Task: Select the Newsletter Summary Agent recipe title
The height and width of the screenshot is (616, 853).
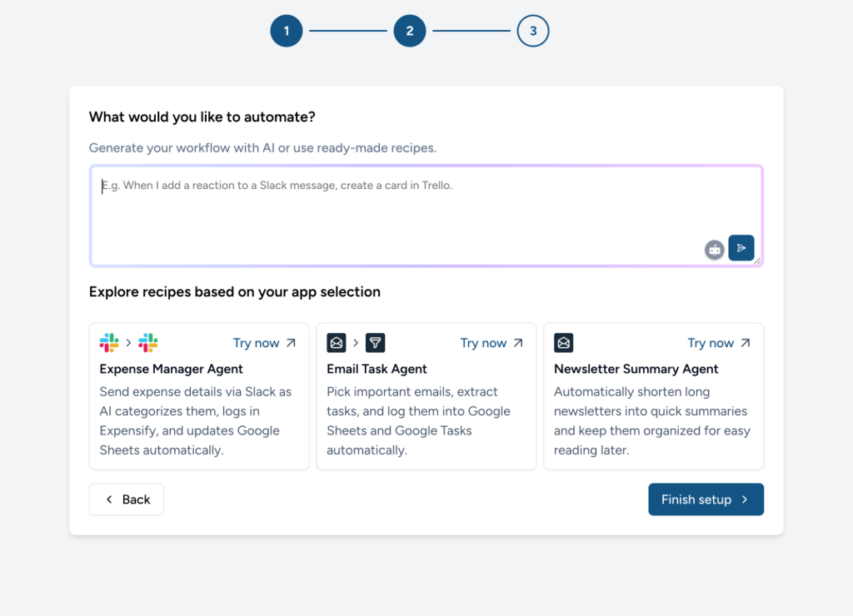Action: (636, 369)
